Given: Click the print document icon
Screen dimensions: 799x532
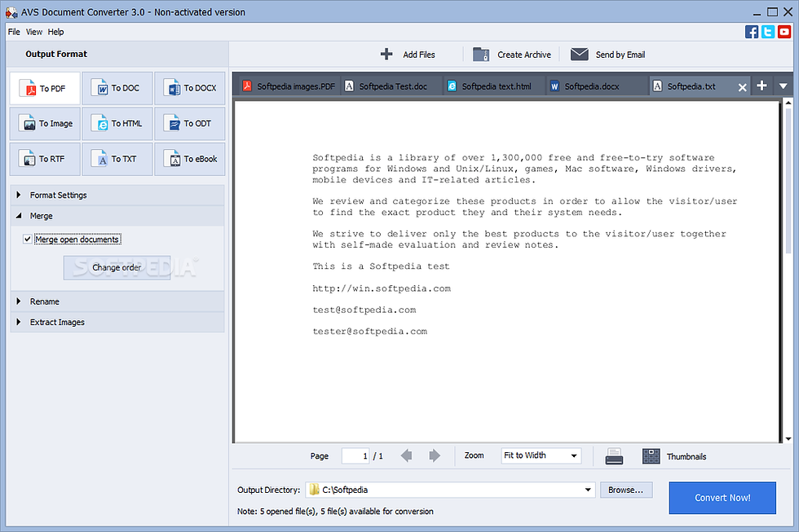Looking at the screenshot, I should point(614,456).
